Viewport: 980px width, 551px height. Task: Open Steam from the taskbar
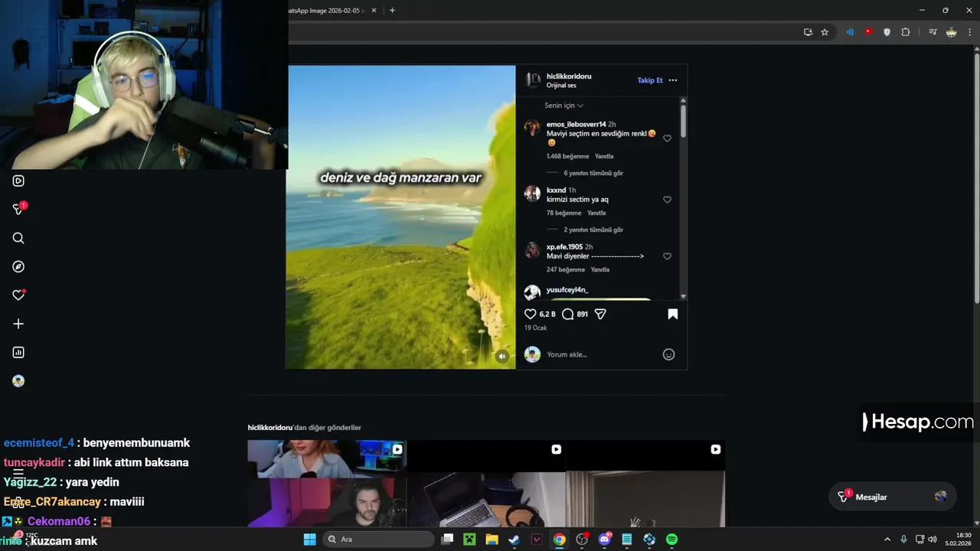click(x=514, y=540)
